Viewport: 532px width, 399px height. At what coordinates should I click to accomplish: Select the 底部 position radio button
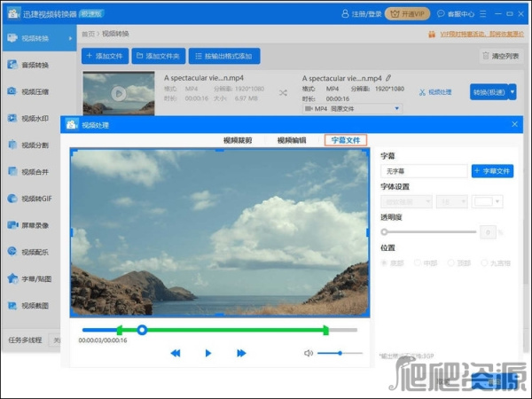pyautogui.click(x=384, y=263)
